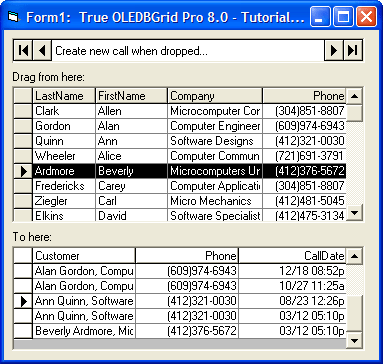Viewport: 383px width, 364px height.
Task: Select the Wheeler row selector
Action: (23, 156)
